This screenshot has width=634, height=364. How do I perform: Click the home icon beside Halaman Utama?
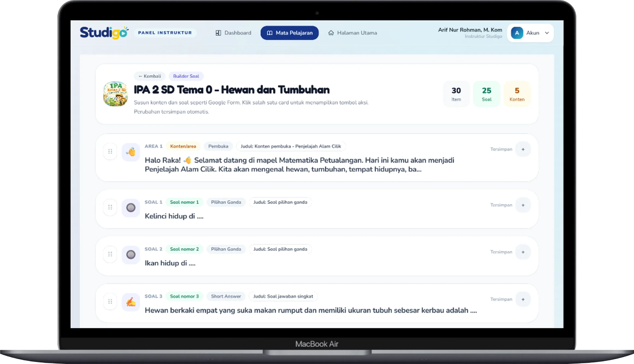[x=331, y=33]
